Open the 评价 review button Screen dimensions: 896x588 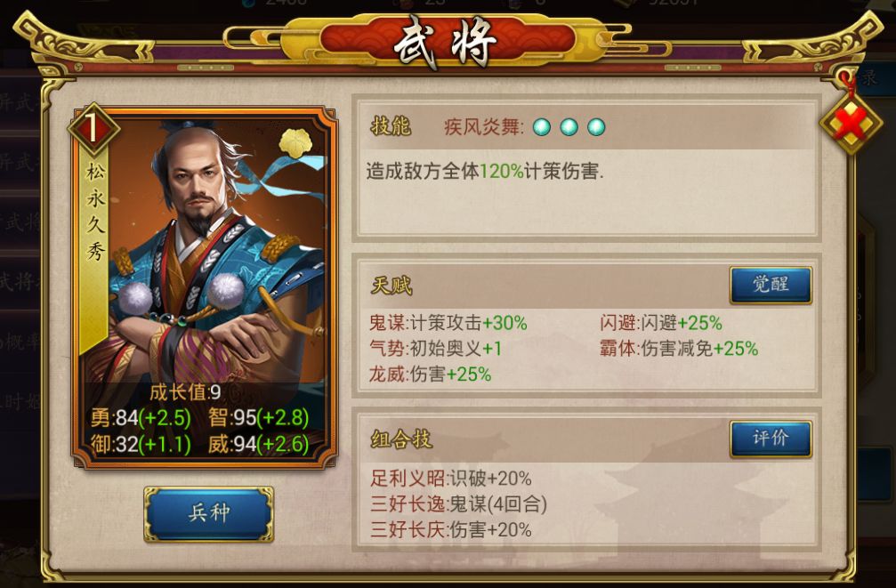pyautogui.click(x=771, y=439)
